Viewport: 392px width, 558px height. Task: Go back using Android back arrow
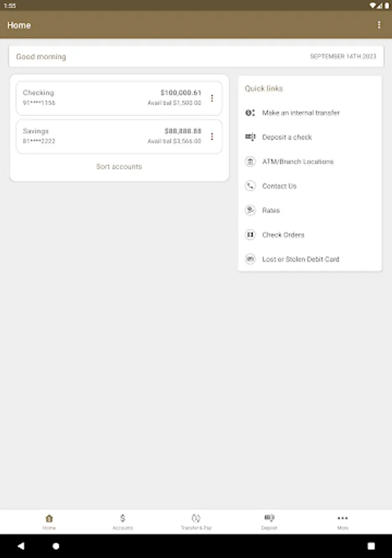click(x=21, y=546)
